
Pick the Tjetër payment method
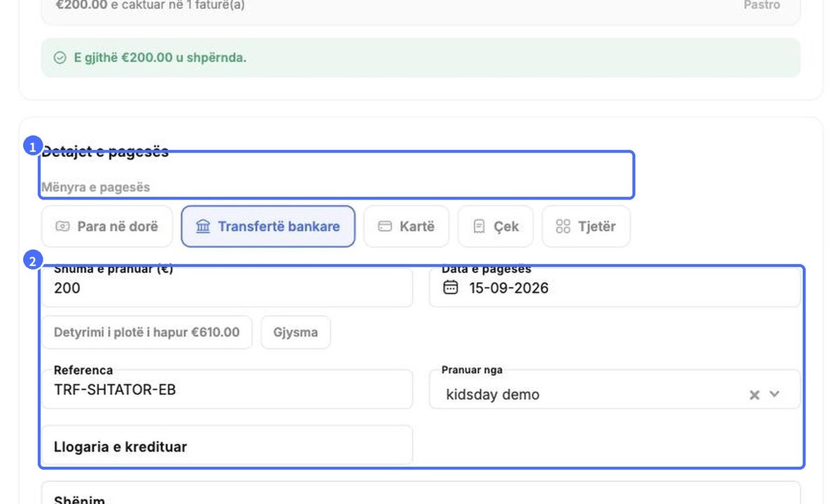pyautogui.click(x=586, y=226)
